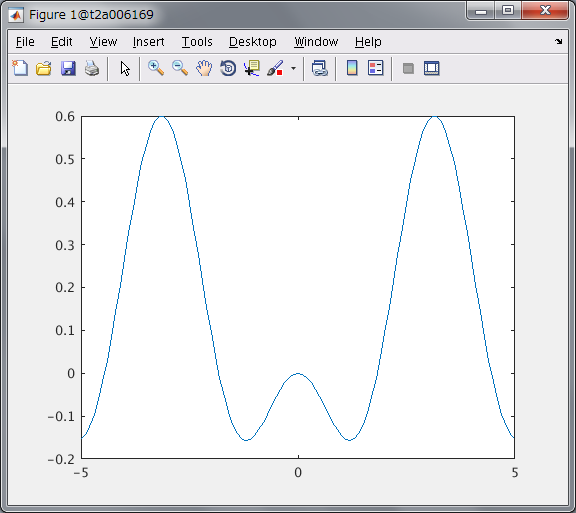The width and height of the screenshot is (576, 513).
Task: Save the figure with the floppy icon
Action: coord(68,68)
